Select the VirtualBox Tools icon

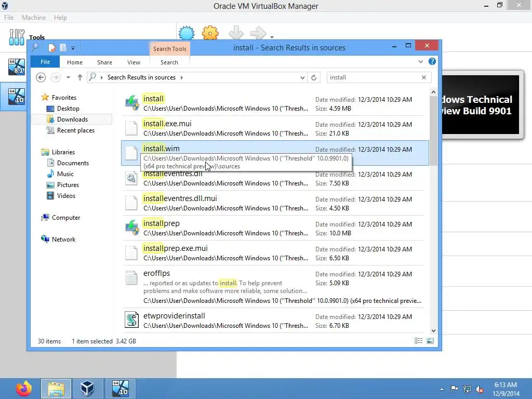(x=17, y=37)
